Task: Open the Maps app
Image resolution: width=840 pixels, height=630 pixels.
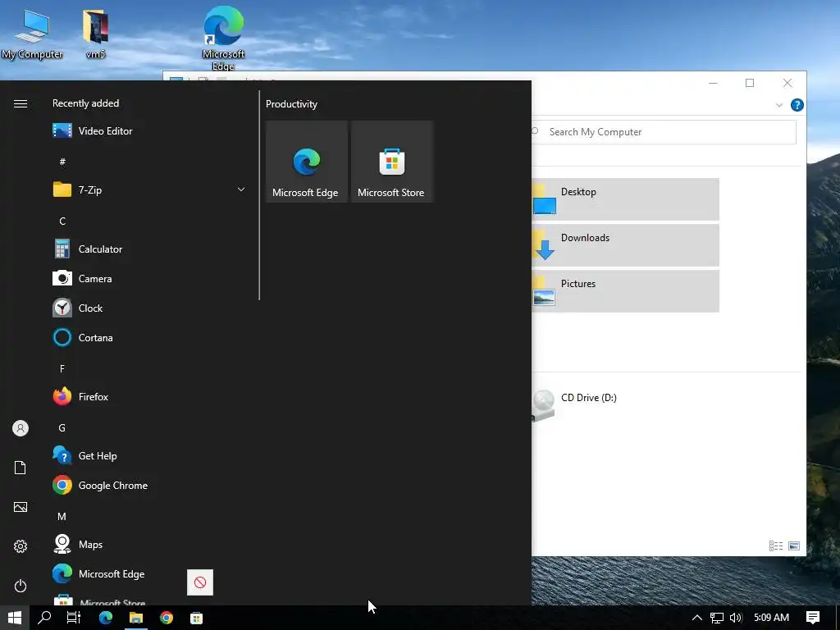Action: (148, 545)
